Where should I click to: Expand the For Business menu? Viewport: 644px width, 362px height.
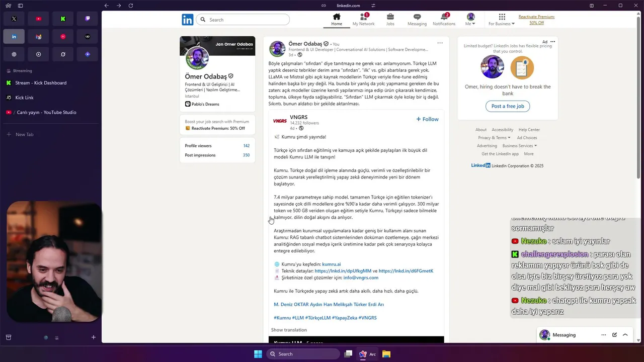point(502,20)
